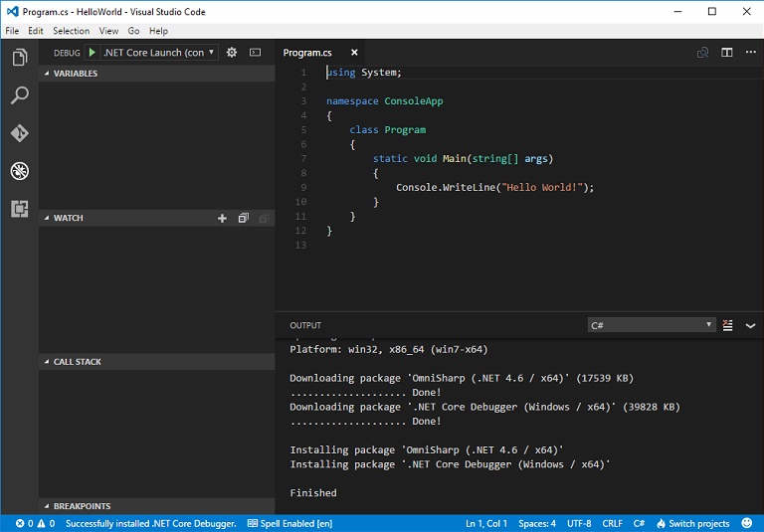The image size is (764, 532).
Task: Open the Selection menu
Action: 72,31
